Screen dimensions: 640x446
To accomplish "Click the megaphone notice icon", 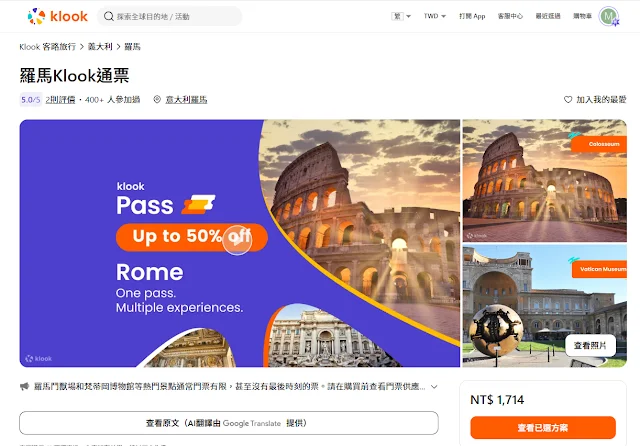I will coord(24,386).
